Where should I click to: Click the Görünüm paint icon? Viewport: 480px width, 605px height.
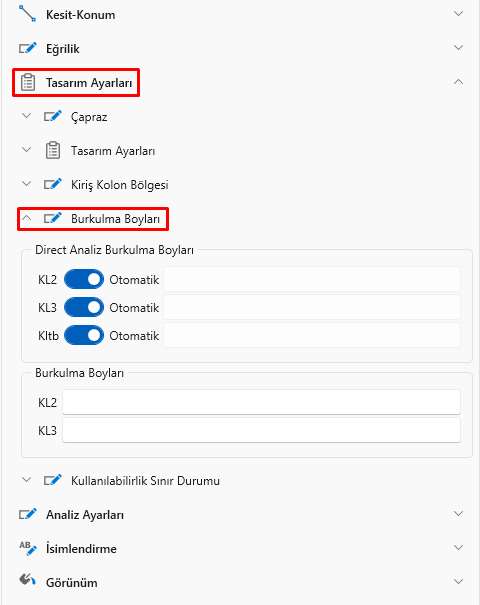click(x=27, y=580)
